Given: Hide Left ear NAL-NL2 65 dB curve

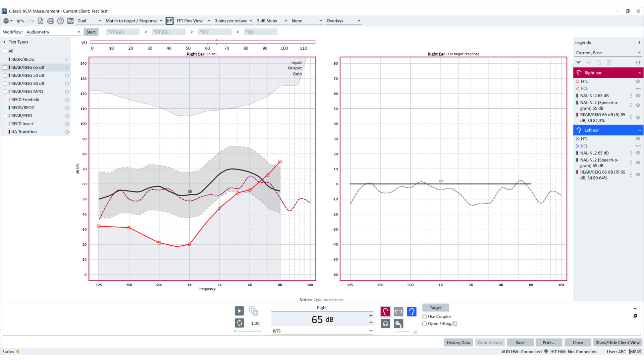Looking at the screenshot, I should coord(638,153).
